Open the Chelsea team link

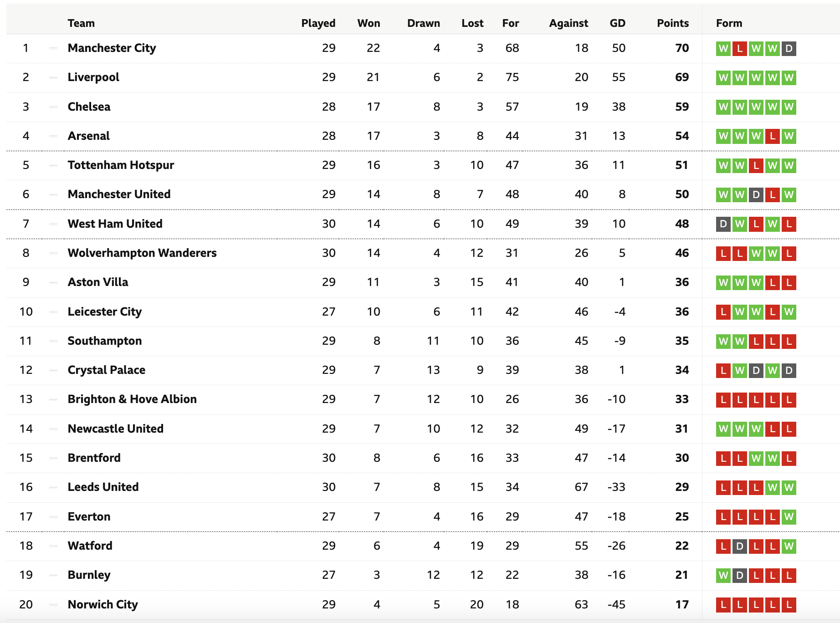89,107
